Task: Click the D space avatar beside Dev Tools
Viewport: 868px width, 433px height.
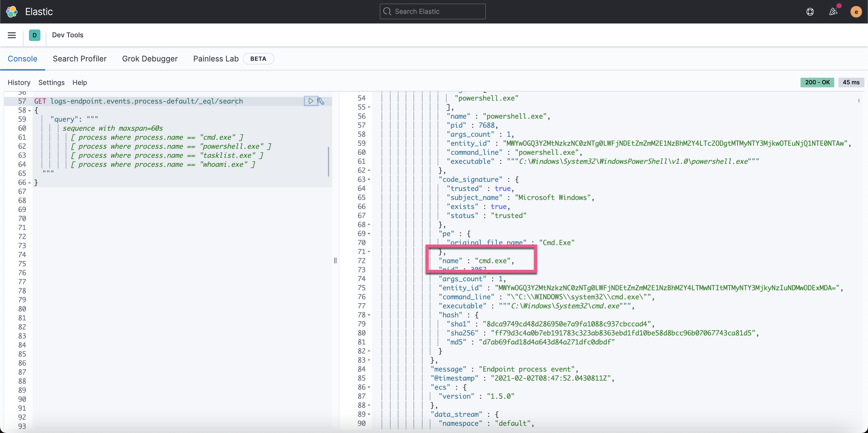Action: click(35, 35)
